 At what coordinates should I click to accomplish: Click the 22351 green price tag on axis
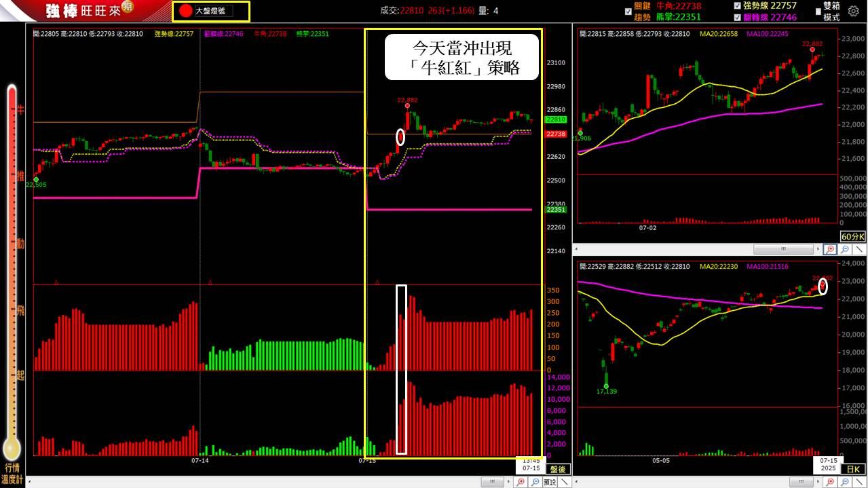coord(556,210)
